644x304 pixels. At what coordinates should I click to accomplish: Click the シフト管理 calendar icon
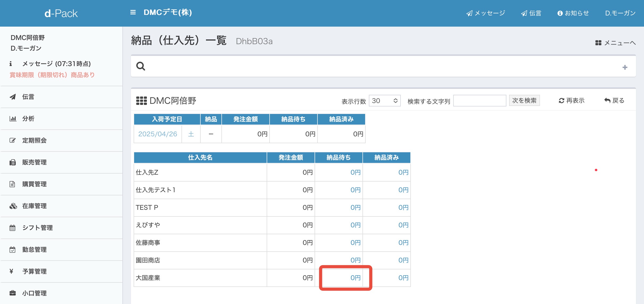[12, 228]
